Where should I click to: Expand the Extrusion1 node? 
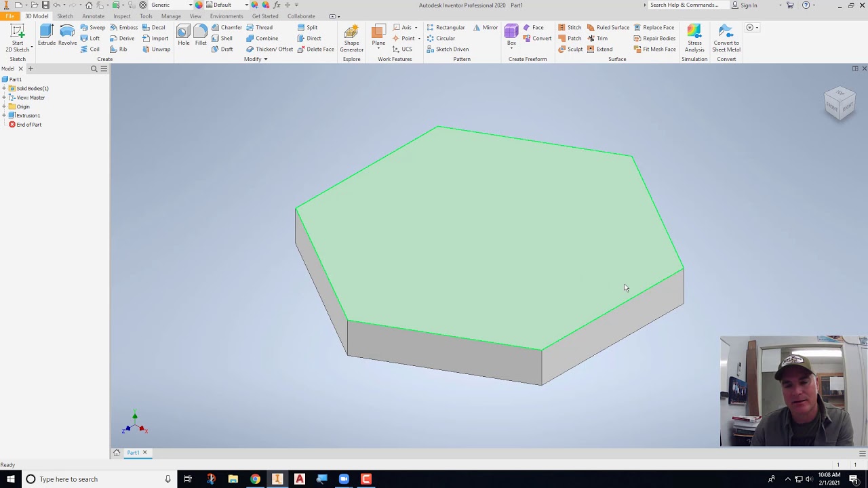[x=4, y=116]
